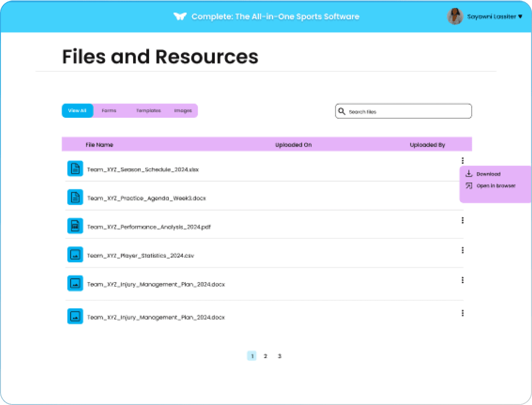Select the Open in browser menu option

496,186
